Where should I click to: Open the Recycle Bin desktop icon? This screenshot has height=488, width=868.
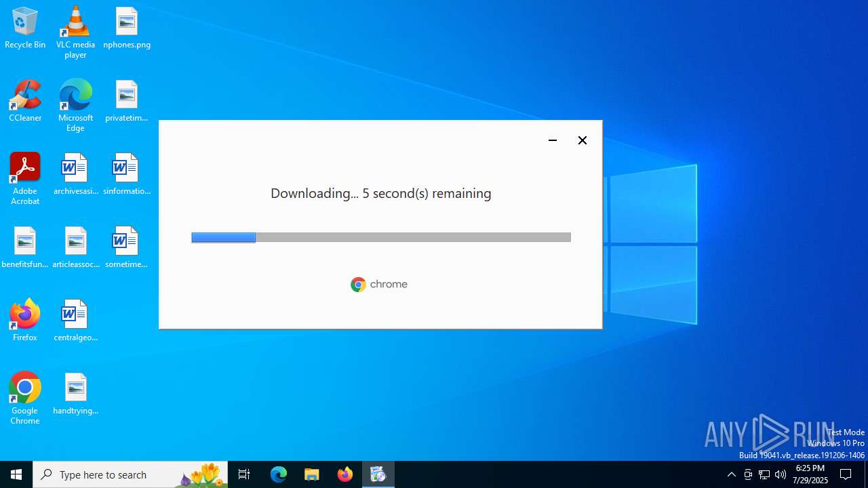(x=25, y=28)
